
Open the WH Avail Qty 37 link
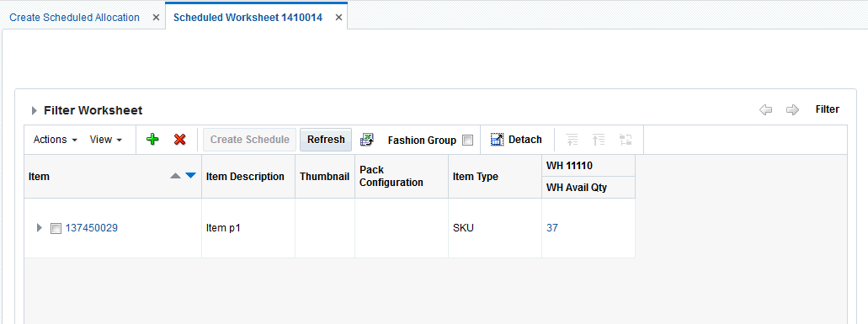[x=552, y=227]
